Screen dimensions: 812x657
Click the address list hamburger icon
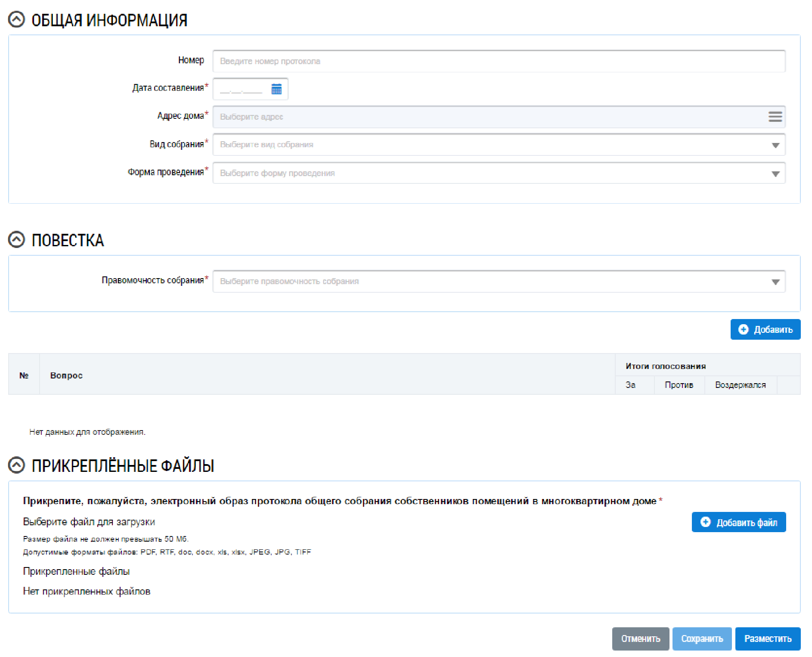click(x=775, y=117)
